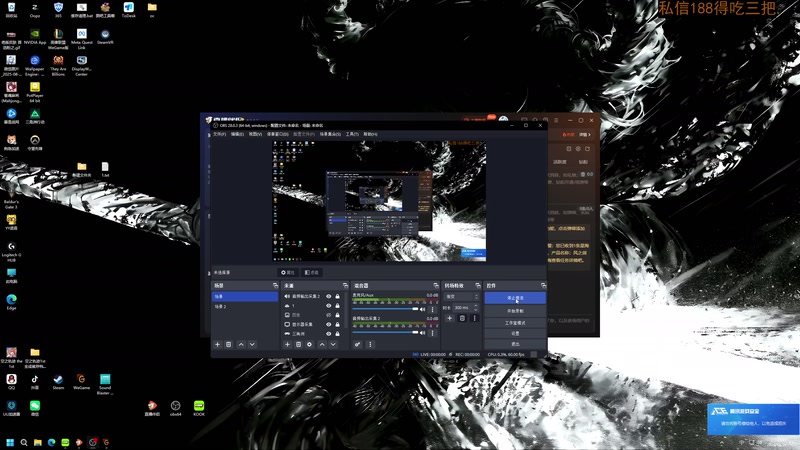Toggle visibility of the top audio output source

point(328,296)
